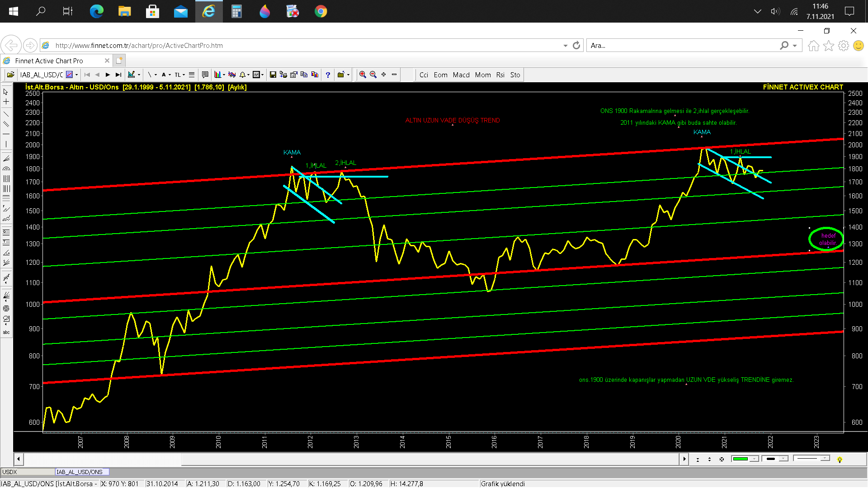
Task: Open the alarm bell dropdown arrow
Action: click(x=248, y=75)
